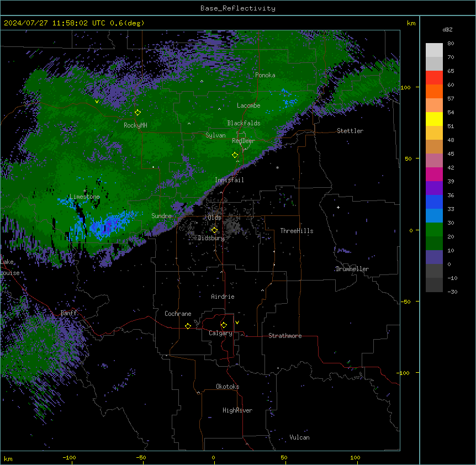Select the Vulcan label

click(x=299, y=437)
